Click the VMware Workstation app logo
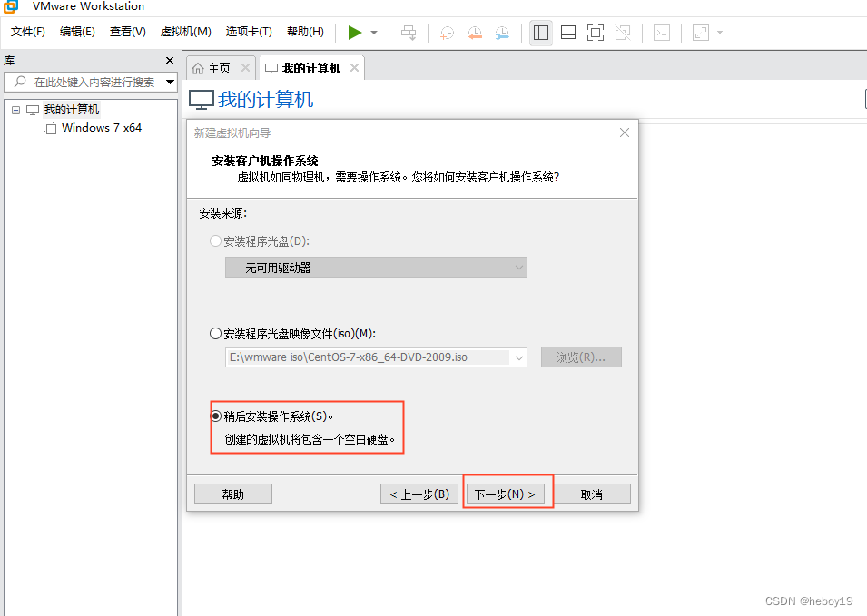 (11, 6)
